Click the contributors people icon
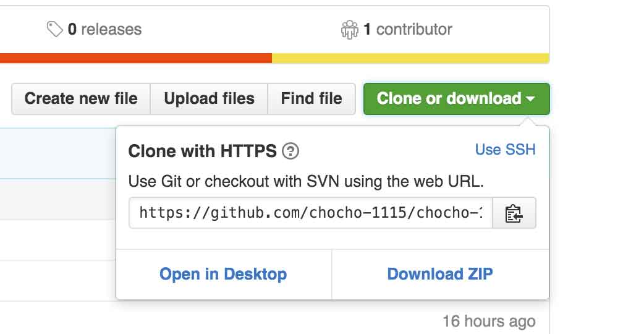Screen dimensions: 644x334 pos(350,30)
